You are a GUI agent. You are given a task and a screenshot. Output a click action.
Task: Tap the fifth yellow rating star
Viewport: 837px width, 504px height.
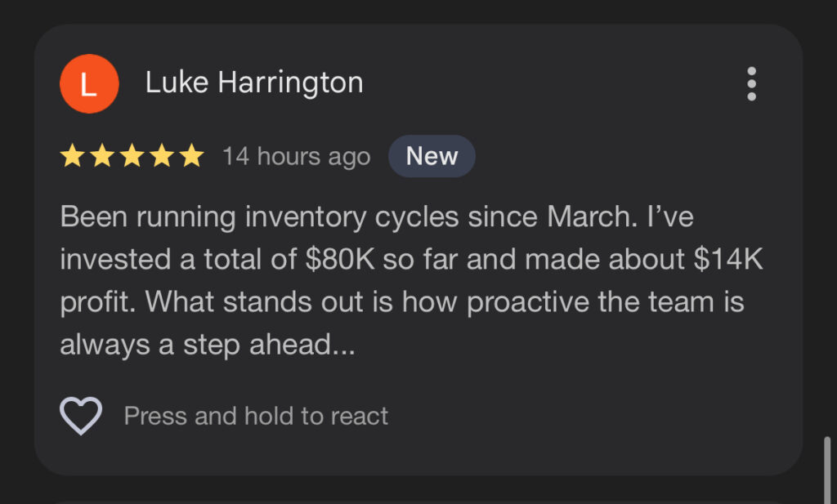coord(191,156)
